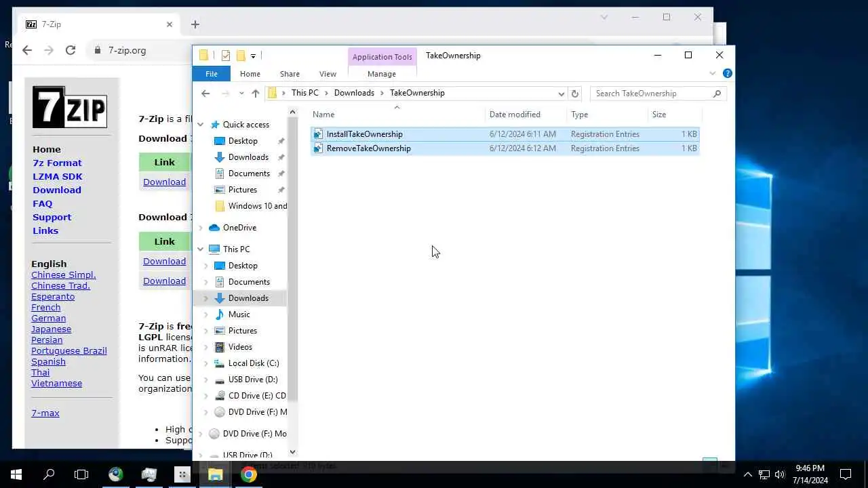Viewport: 868px width, 488px height.
Task: Select This PC in the address breadcrumb
Action: tap(304, 93)
